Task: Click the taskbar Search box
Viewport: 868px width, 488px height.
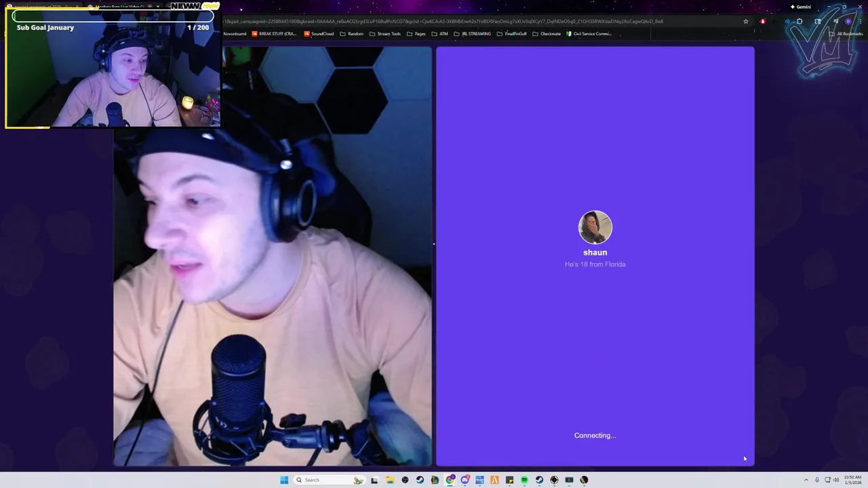Action: click(330, 480)
